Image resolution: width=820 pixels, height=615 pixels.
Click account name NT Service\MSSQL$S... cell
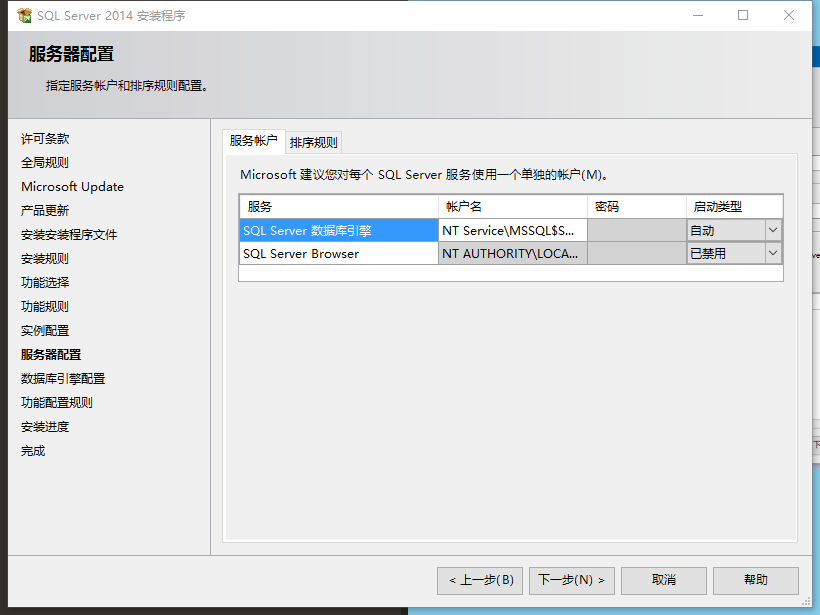point(512,231)
